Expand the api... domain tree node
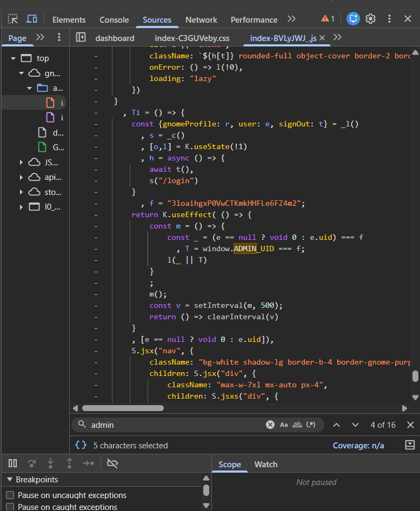 (21, 177)
